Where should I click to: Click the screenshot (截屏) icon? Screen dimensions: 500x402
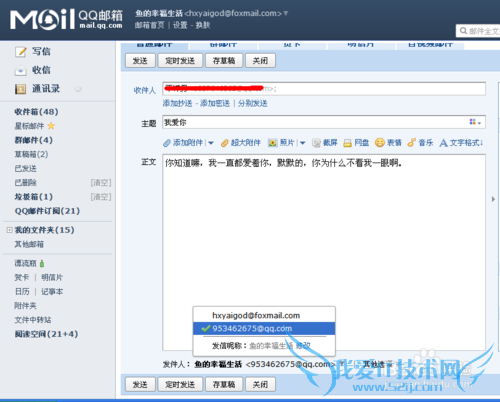(x=316, y=143)
